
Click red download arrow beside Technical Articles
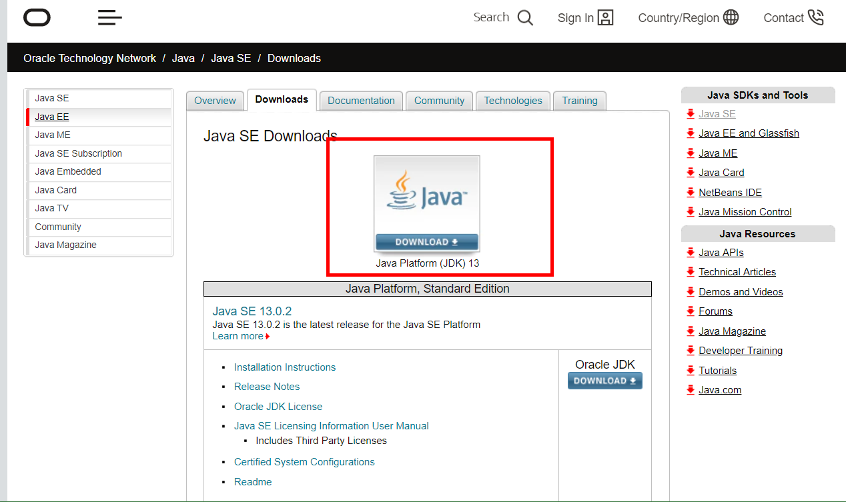click(691, 272)
